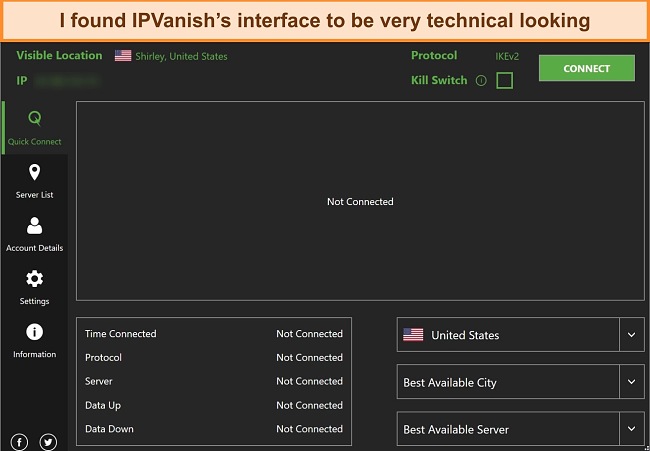
Task: Click Time Connected's Not Connected value
Action: 310,334
